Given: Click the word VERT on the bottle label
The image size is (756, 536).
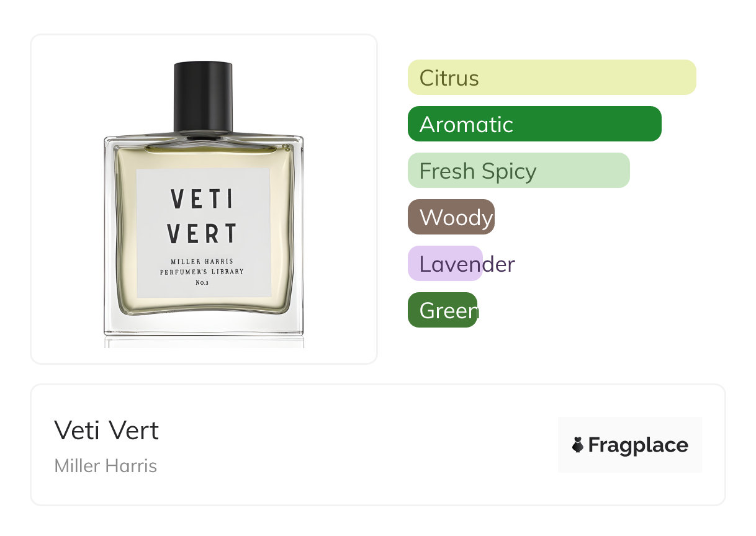Looking at the screenshot, I should pyautogui.click(x=202, y=233).
